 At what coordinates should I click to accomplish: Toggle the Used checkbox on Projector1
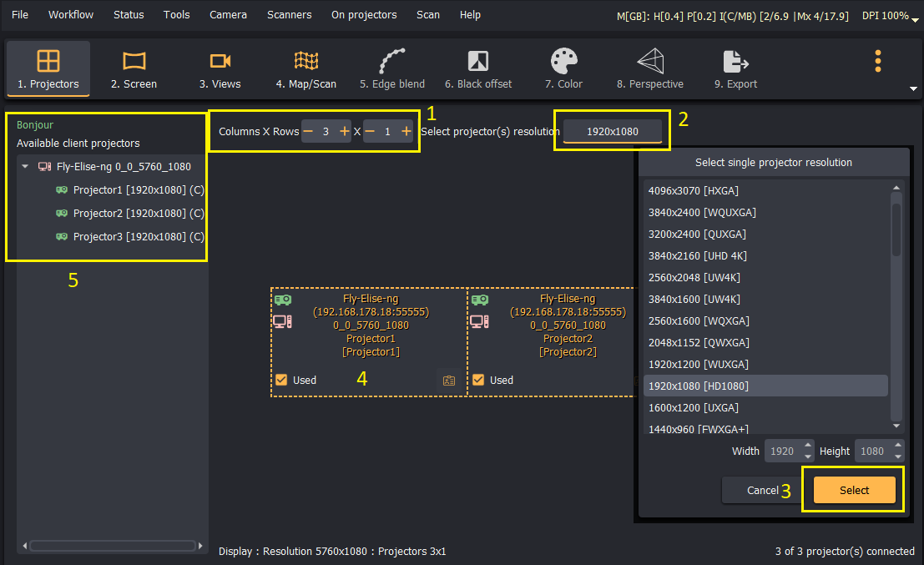pyautogui.click(x=281, y=380)
